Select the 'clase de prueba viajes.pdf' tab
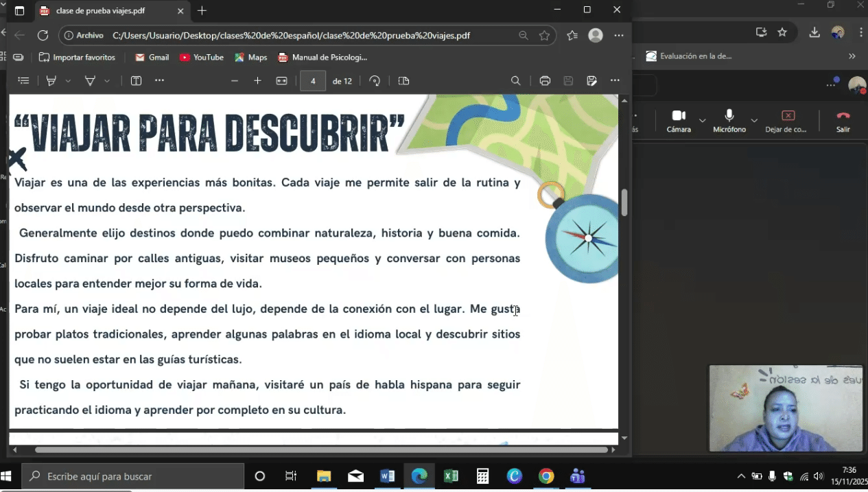The image size is (868, 492). click(110, 11)
